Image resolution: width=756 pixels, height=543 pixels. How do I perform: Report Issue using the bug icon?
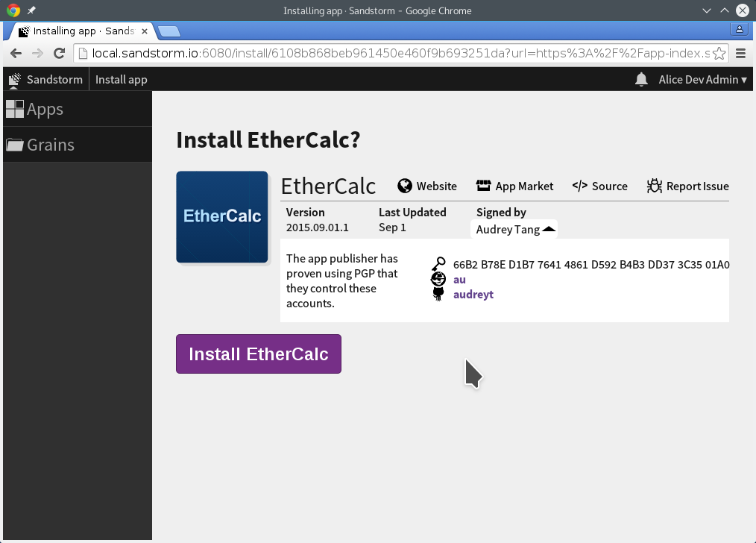coord(654,185)
